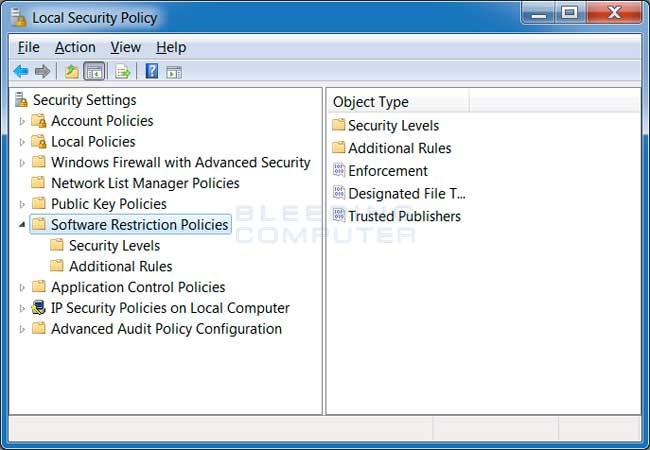This screenshot has height=450, width=650.
Task: Click the Security Settings root icon
Action: (x=21, y=100)
